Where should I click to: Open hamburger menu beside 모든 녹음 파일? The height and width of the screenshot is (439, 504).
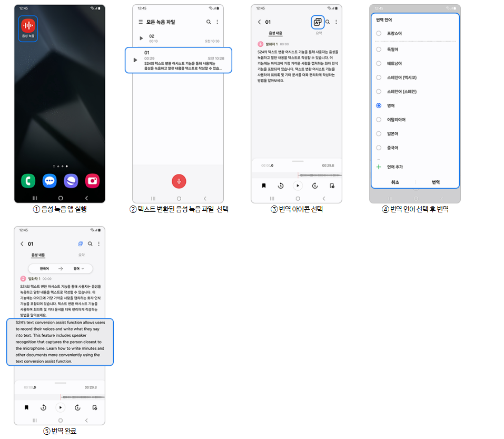tap(141, 22)
